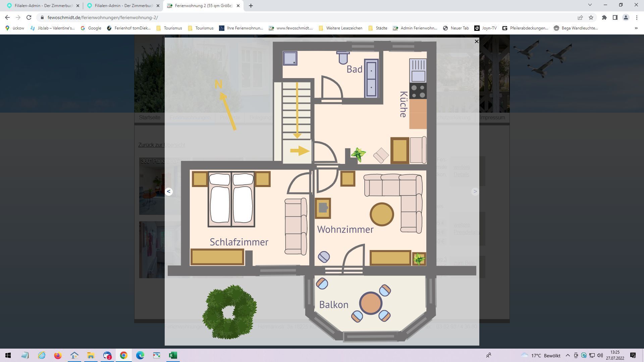Open Joyn-TV bookmark
This screenshot has height=362, width=644.
(x=485, y=28)
